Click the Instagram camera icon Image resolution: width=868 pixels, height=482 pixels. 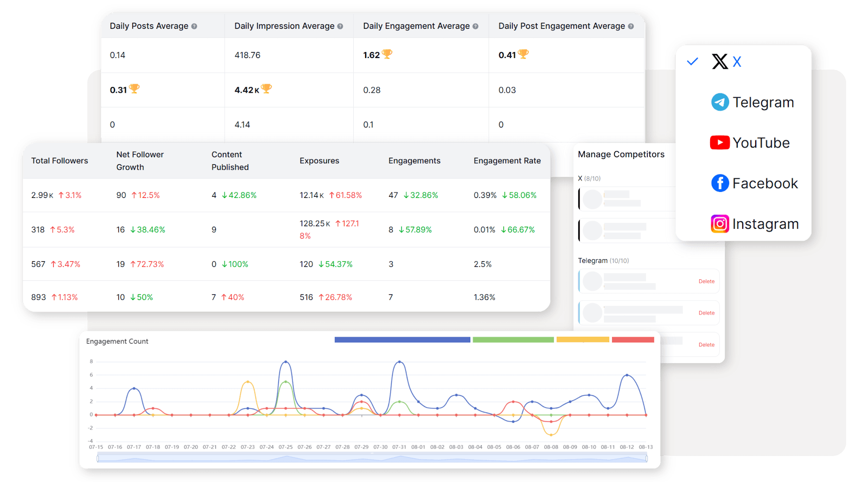(x=720, y=224)
